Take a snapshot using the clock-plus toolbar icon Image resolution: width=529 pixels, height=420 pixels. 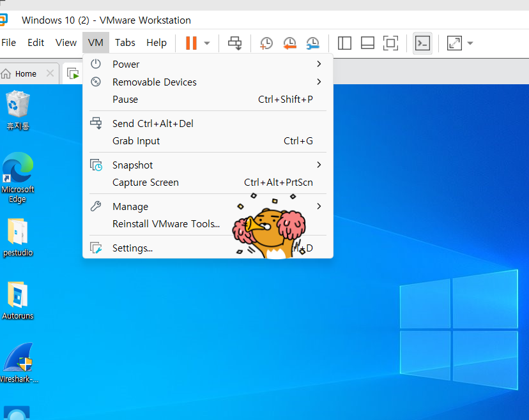266,43
